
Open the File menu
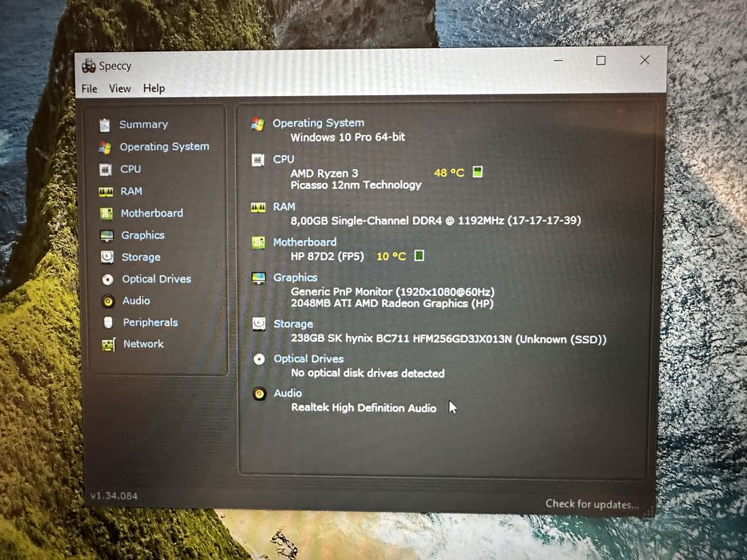[89, 89]
